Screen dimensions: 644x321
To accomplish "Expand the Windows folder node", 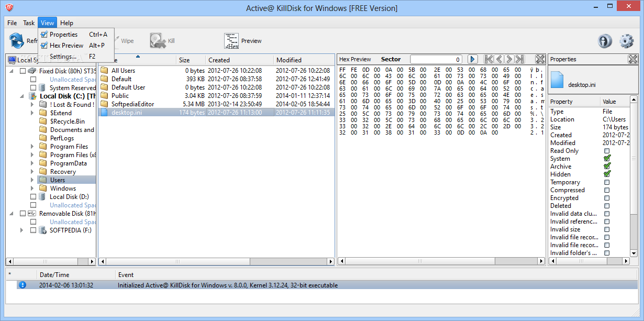I will pyautogui.click(x=32, y=188).
